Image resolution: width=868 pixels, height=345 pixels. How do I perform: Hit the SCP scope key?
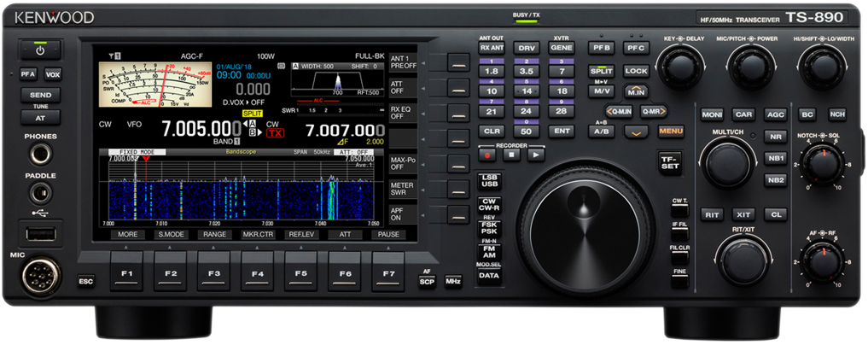426,281
